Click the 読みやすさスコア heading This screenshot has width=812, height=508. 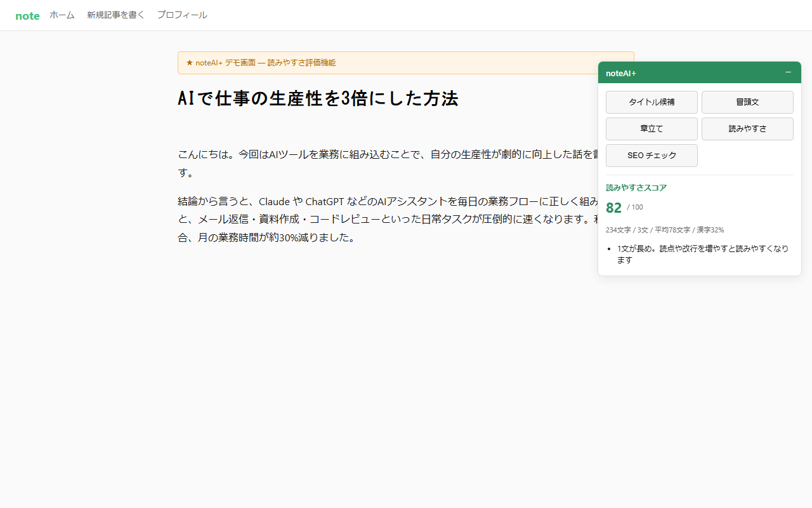[636, 188]
